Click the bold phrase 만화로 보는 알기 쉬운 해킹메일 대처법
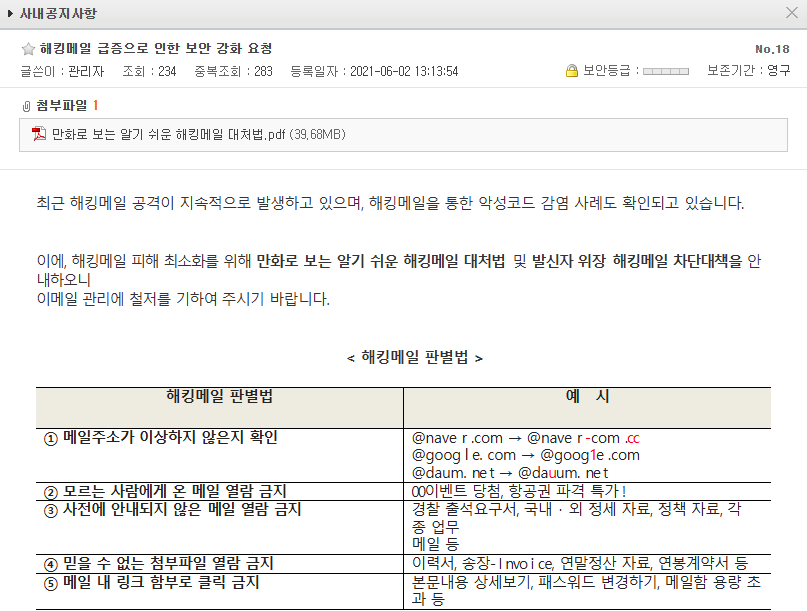 381,261
